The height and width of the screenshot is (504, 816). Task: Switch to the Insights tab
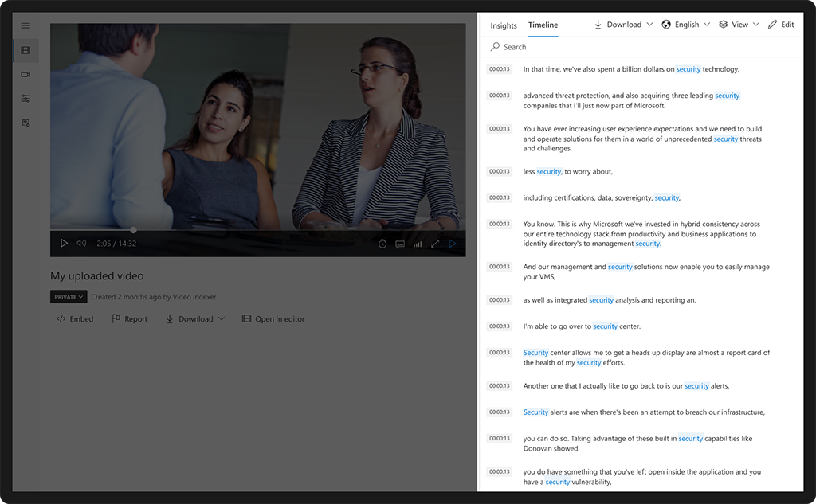(503, 25)
